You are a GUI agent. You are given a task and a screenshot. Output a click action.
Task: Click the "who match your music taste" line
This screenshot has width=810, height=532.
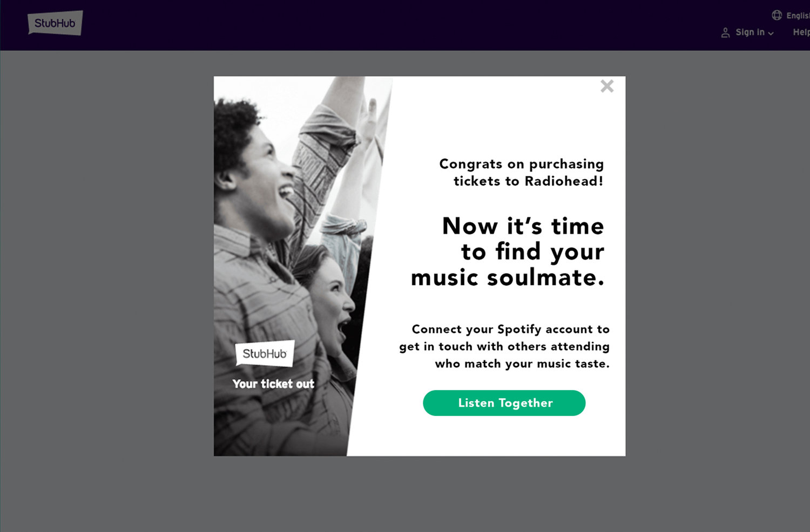522,364
